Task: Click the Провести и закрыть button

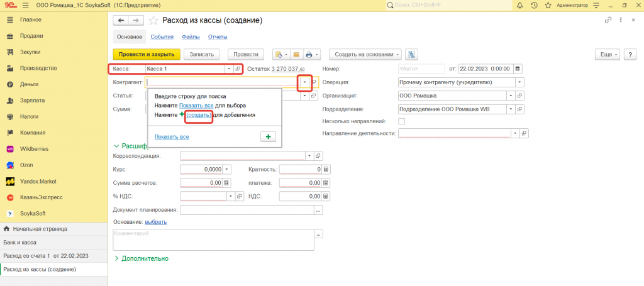Action: tap(147, 55)
